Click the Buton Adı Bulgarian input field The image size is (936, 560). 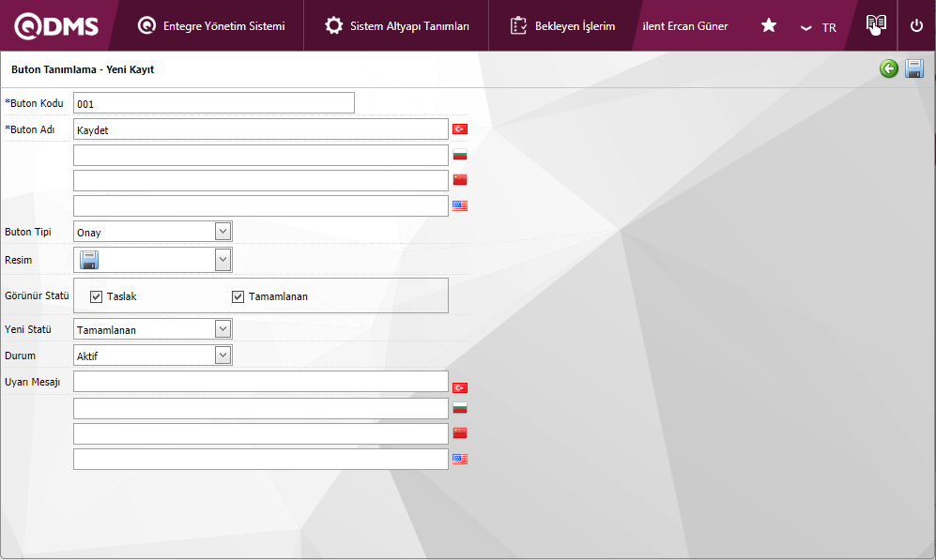pos(261,155)
